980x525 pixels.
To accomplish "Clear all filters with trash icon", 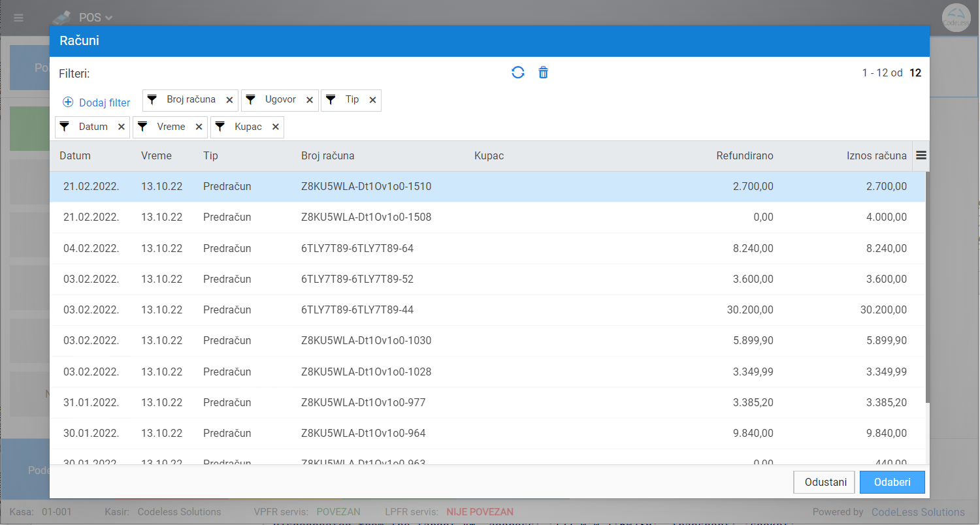I will point(543,72).
